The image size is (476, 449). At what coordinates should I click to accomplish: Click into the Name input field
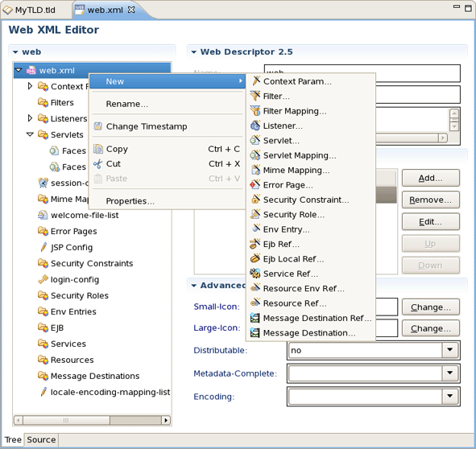pos(362,73)
